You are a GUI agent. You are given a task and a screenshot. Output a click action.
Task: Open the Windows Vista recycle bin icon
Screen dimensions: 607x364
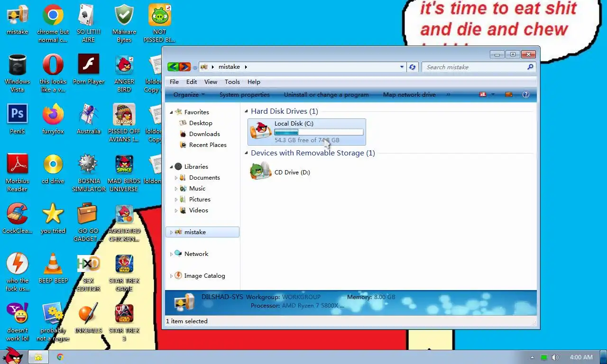click(17, 73)
